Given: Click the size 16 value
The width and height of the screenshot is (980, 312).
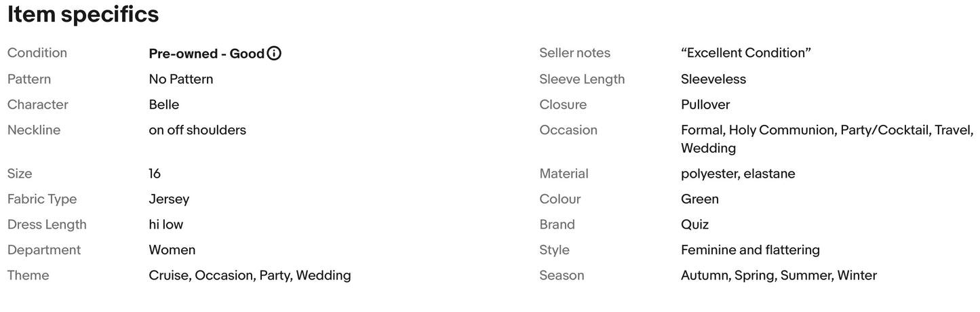Looking at the screenshot, I should [x=155, y=174].
